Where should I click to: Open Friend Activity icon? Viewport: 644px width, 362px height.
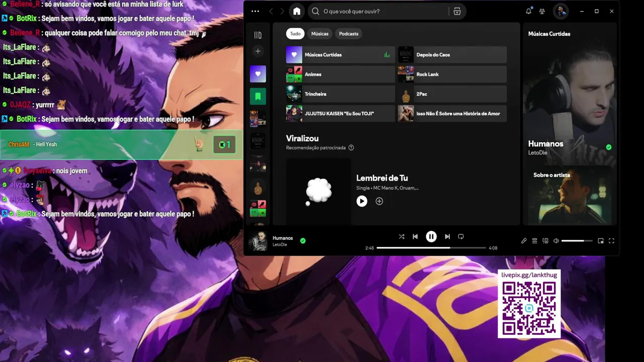pyautogui.click(x=542, y=11)
